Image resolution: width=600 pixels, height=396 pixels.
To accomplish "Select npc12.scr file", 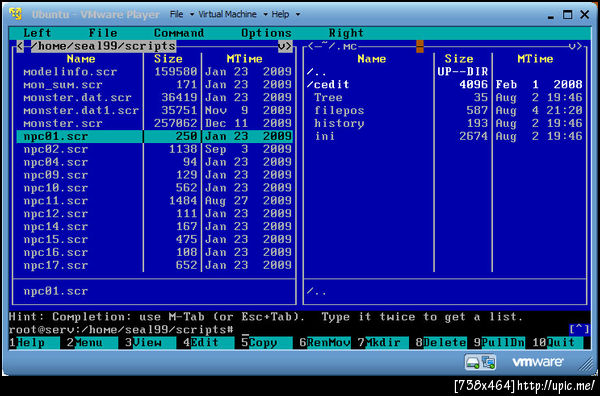I will [x=155, y=214].
